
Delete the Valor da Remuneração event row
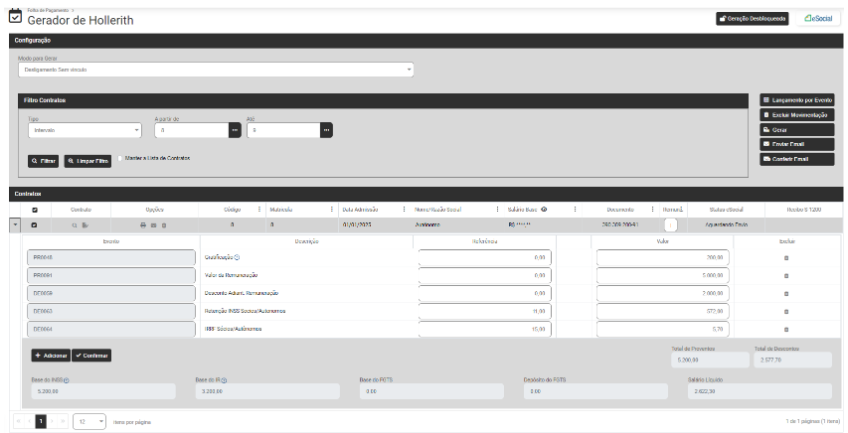coord(786,276)
